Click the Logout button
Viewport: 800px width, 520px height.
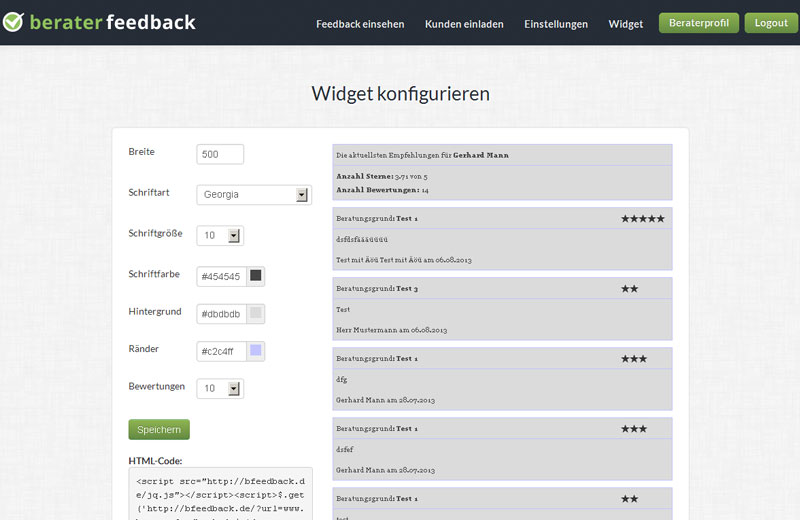pyautogui.click(x=771, y=23)
